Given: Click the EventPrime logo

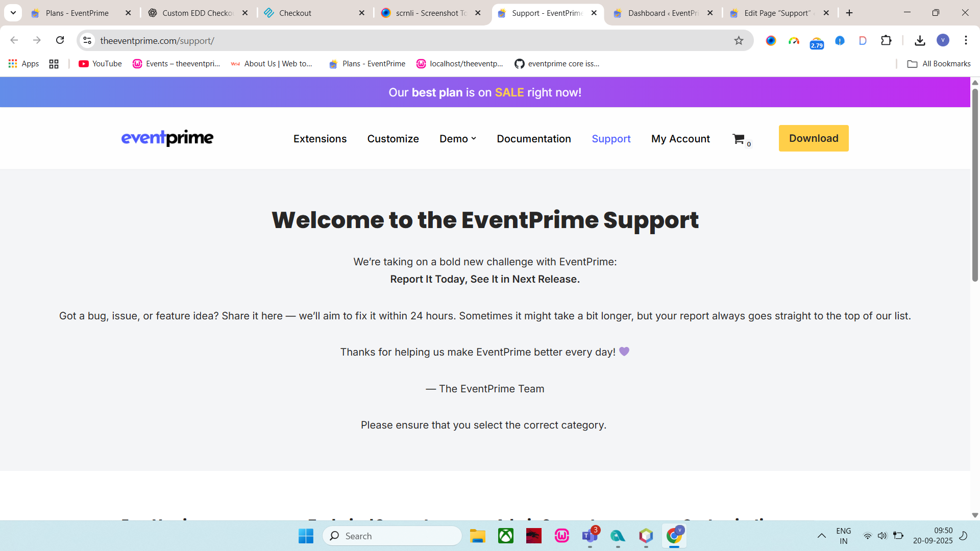Looking at the screenshot, I should (167, 138).
